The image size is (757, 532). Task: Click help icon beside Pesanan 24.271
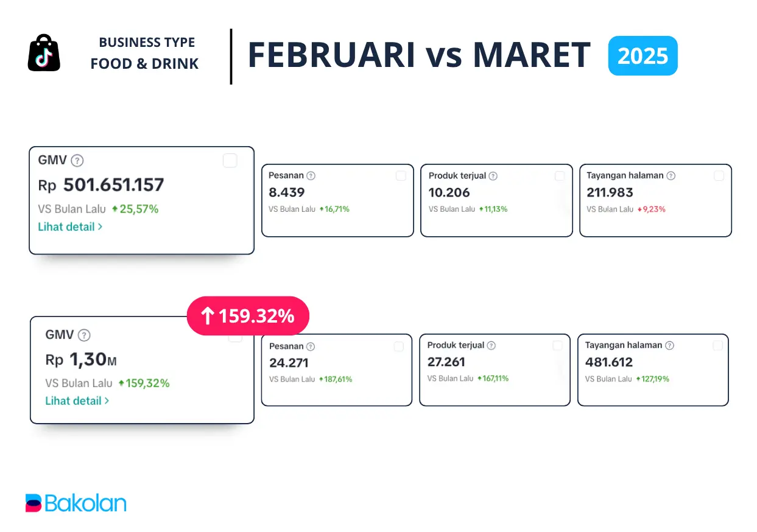pyautogui.click(x=311, y=346)
